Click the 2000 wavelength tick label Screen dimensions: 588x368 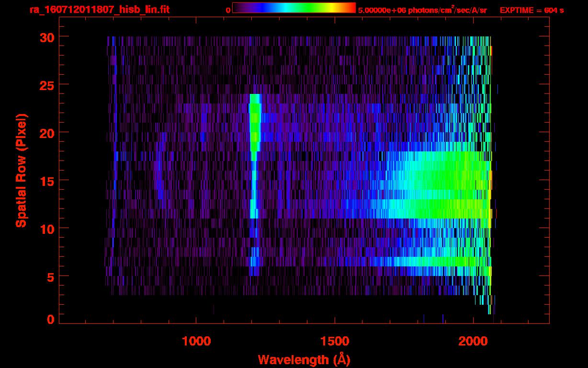(x=473, y=341)
